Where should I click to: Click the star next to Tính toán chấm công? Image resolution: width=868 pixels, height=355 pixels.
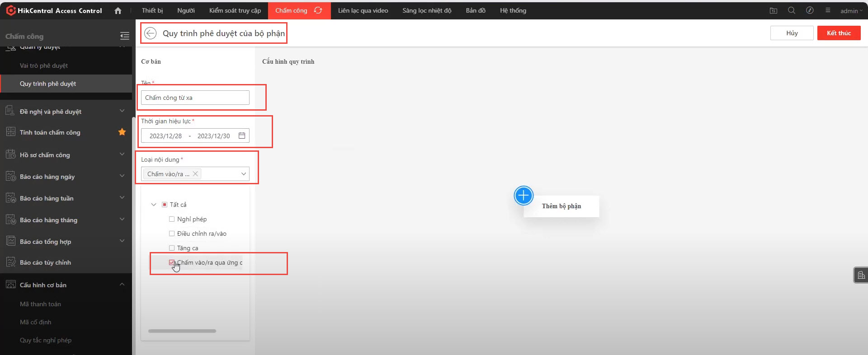[x=122, y=132]
